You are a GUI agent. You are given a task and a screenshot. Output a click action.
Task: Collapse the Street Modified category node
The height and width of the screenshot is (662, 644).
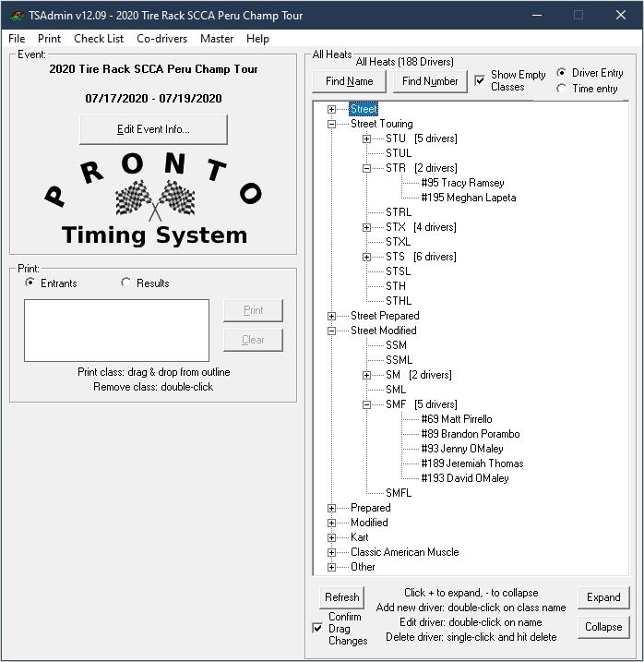click(332, 331)
